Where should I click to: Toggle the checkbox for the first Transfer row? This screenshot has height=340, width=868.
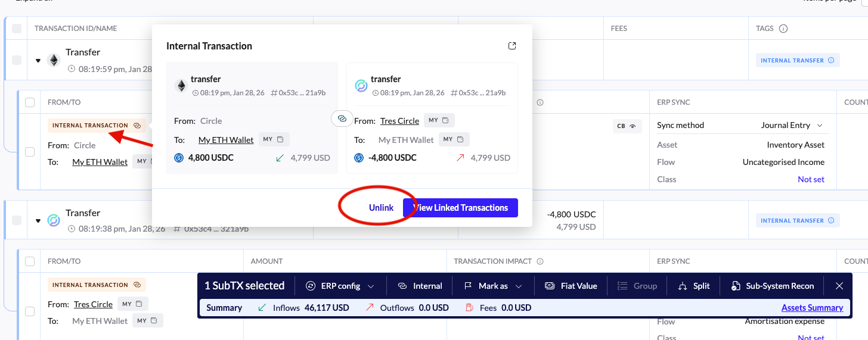click(17, 60)
